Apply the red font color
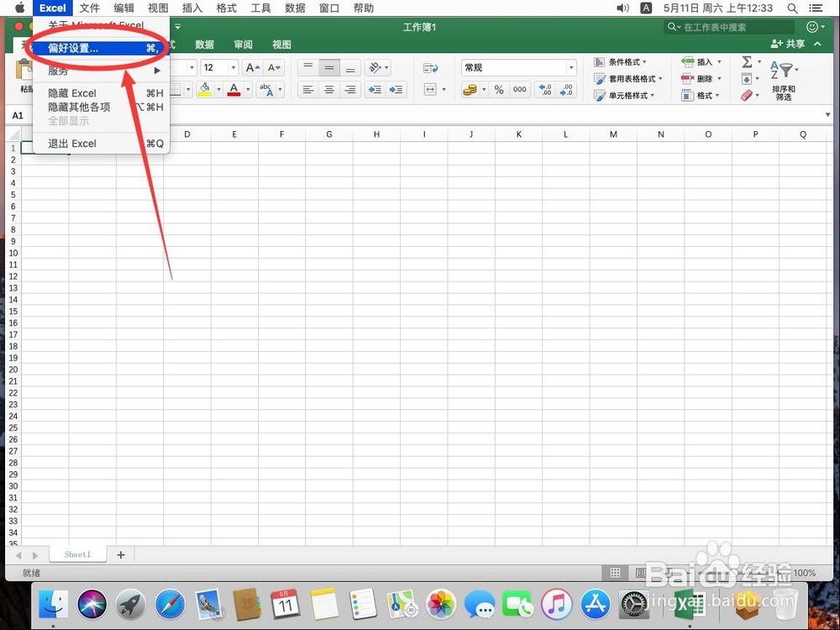840x630 pixels. click(234, 90)
